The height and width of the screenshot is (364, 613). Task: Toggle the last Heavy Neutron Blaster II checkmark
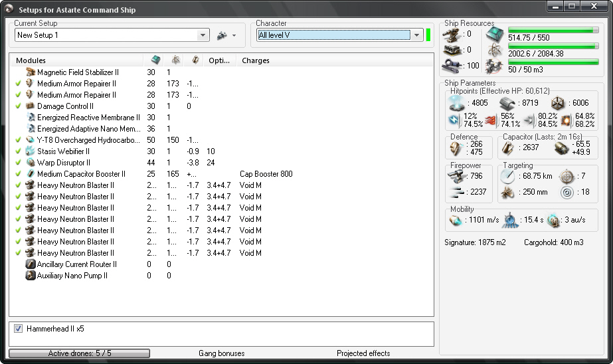[18, 253]
